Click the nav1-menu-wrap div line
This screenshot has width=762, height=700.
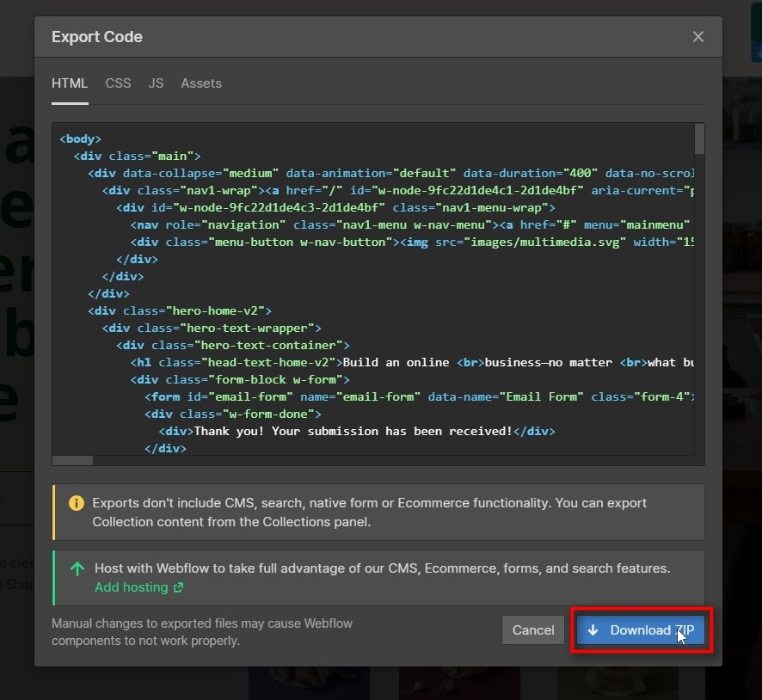[335, 208]
